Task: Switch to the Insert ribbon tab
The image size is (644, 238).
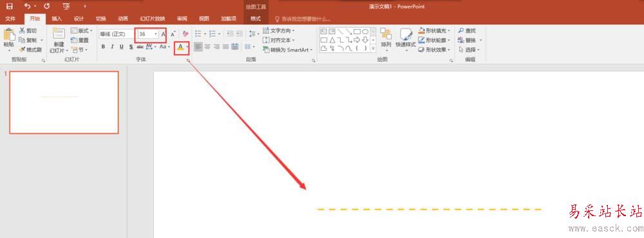Action: coord(57,19)
